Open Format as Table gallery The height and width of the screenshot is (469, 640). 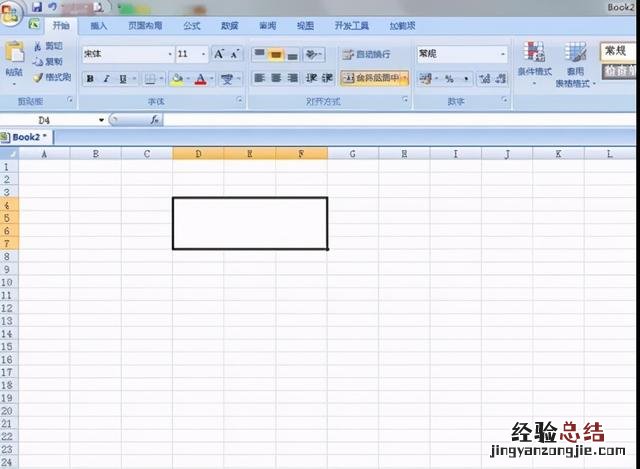click(575, 64)
